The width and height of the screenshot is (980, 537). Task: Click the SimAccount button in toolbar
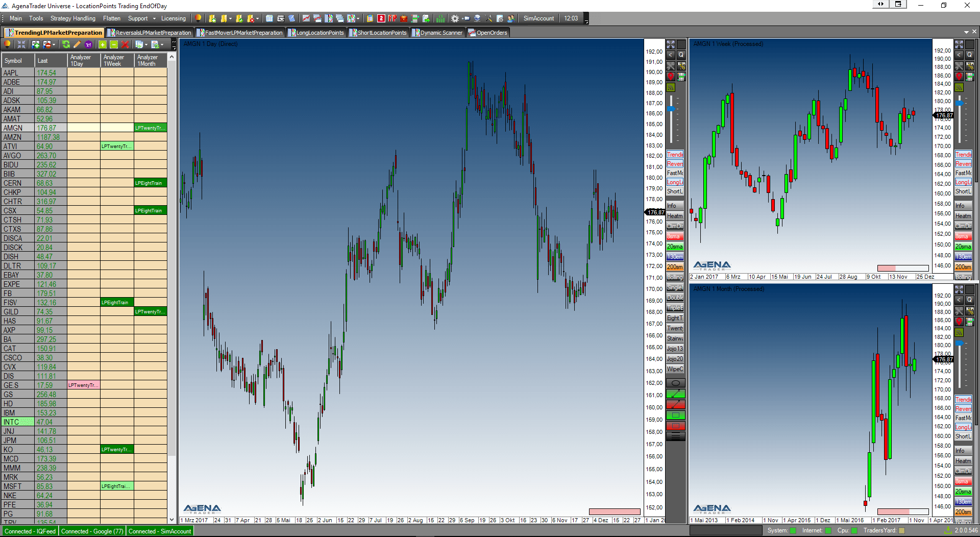(x=538, y=18)
